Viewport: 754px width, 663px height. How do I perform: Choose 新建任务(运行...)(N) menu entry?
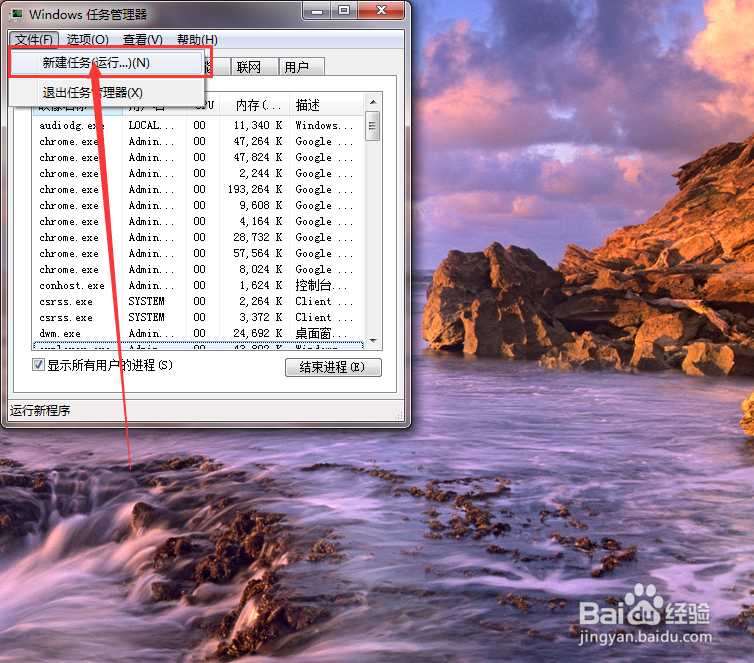(107, 63)
